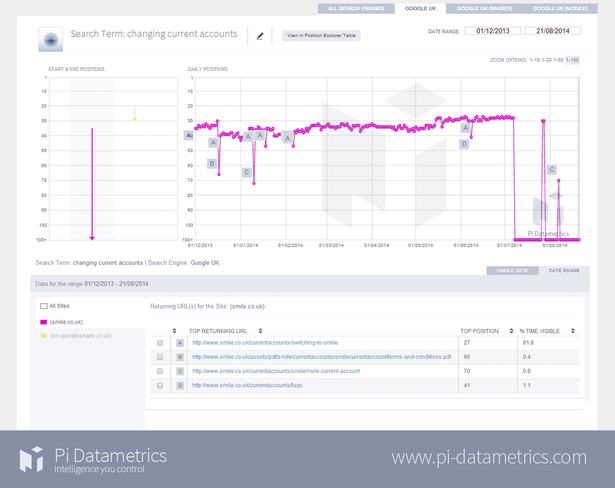Click View in Position Explorer Table button
The height and width of the screenshot is (488, 615).
(x=321, y=35)
